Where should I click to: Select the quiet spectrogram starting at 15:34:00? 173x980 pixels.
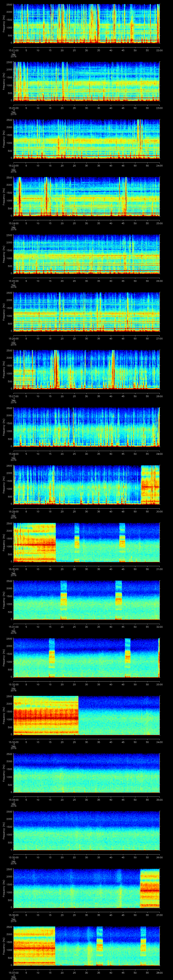coord(86,773)
